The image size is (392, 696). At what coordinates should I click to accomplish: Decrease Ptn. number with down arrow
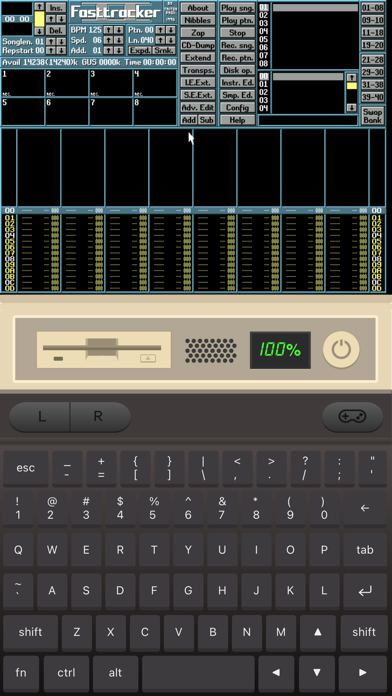[x=170, y=30]
